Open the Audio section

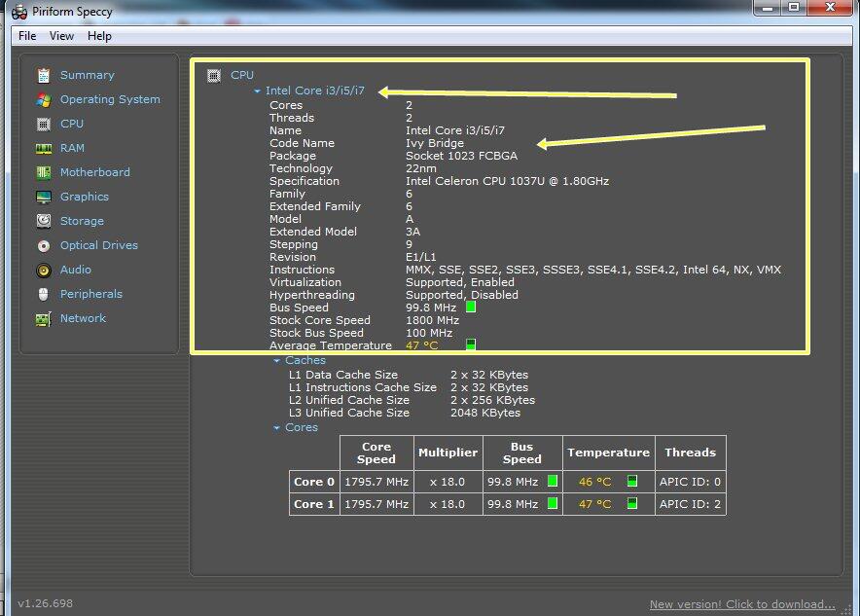tap(76, 270)
